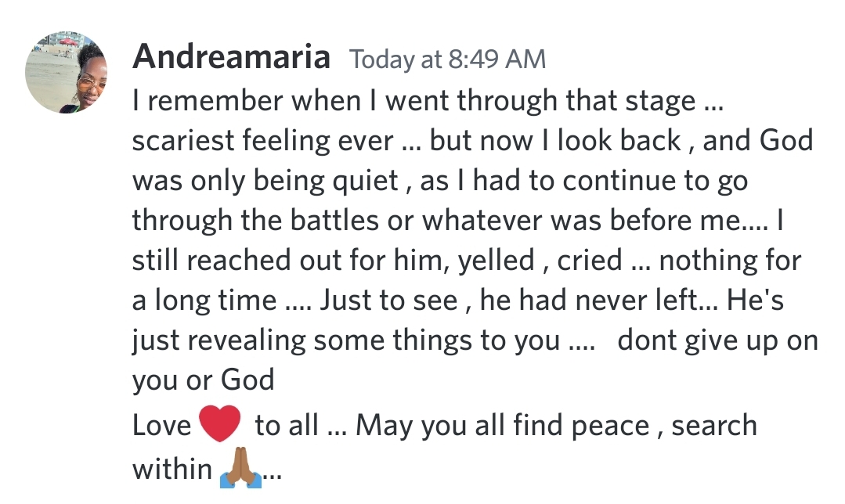Click the short line "you or God"
Screen dimensions: 845x504
tap(203, 381)
